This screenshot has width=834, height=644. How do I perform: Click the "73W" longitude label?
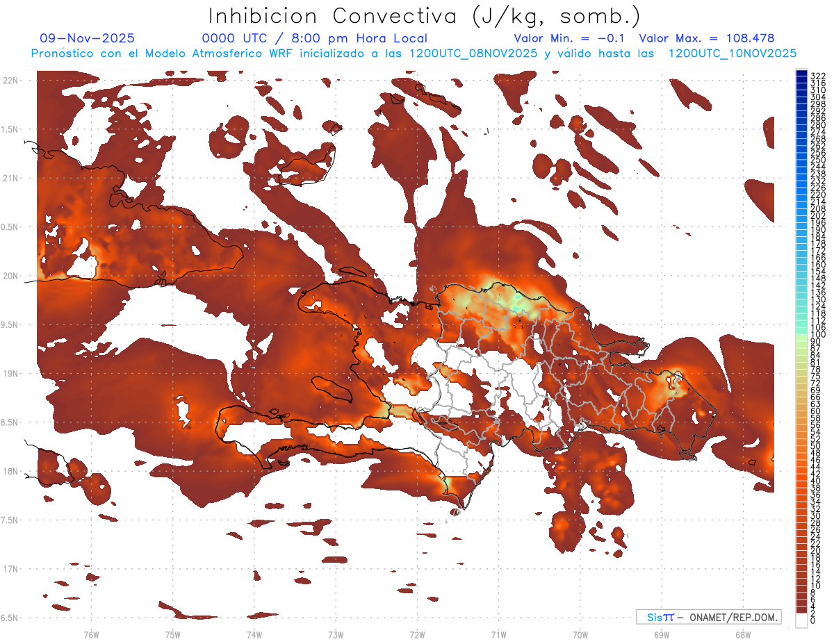tap(336, 634)
